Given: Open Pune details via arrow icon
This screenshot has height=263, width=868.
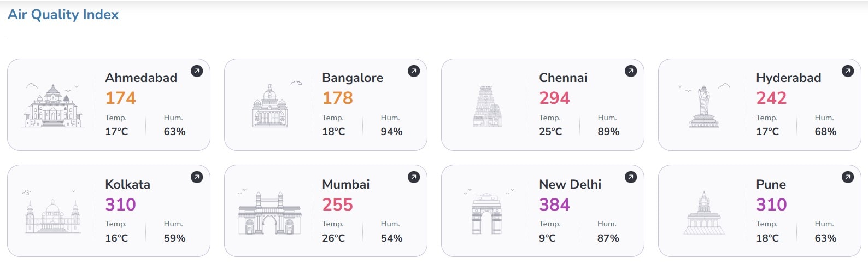Looking at the screenshot, I should [848, 177].
